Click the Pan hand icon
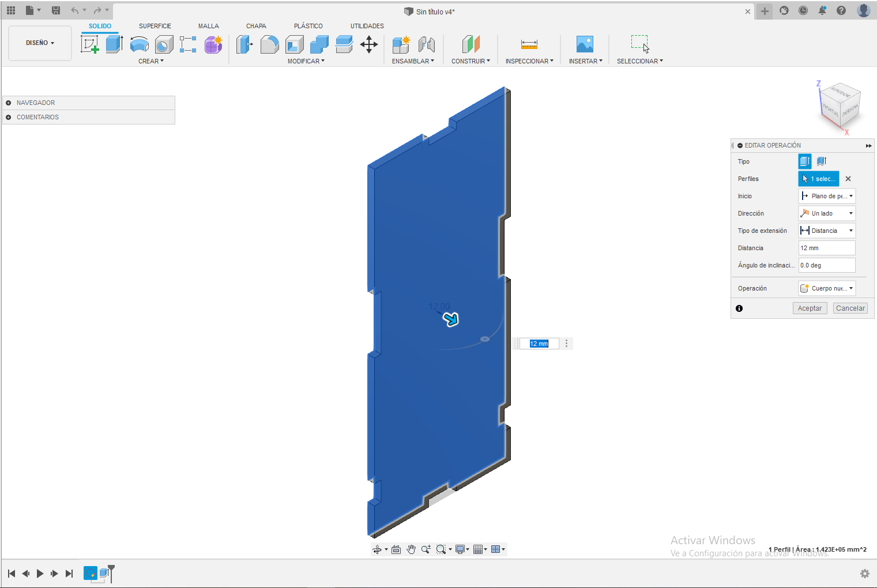This screenshot has width=877, height=588. pyautogui.click(x=411, y=549)
